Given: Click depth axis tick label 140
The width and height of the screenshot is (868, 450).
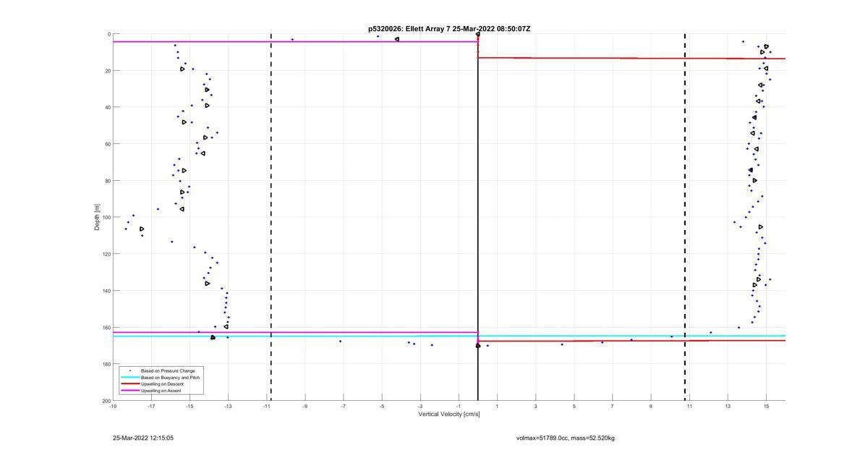Looking at the screenshot, I should (106, 291).
